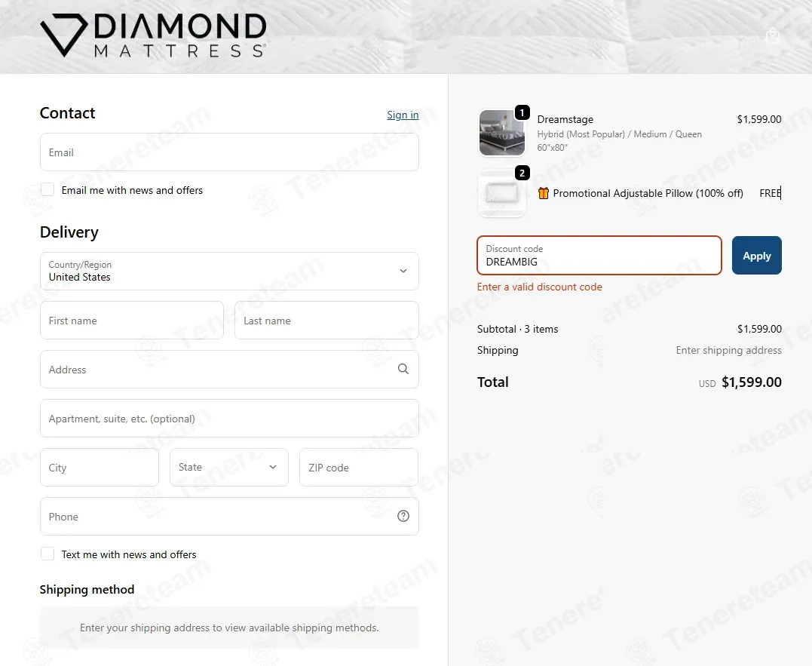Open the Promotional Pillow thumbnail

click(x=502, y=193)
